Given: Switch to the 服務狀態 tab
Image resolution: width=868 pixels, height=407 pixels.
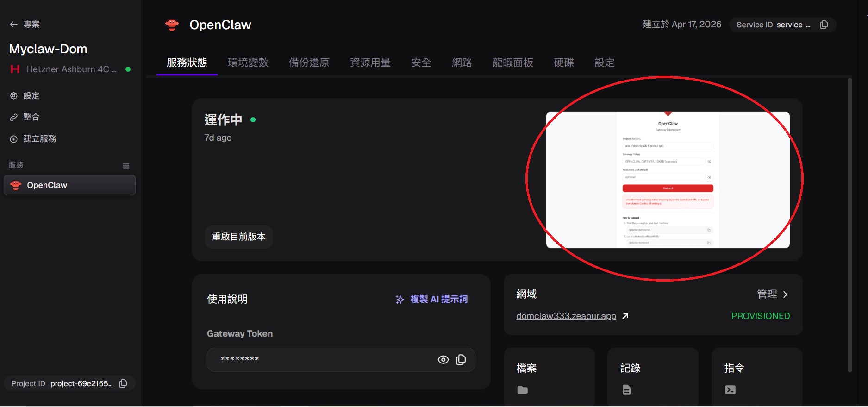Looking at the screenshot, I should click(187, 63).
